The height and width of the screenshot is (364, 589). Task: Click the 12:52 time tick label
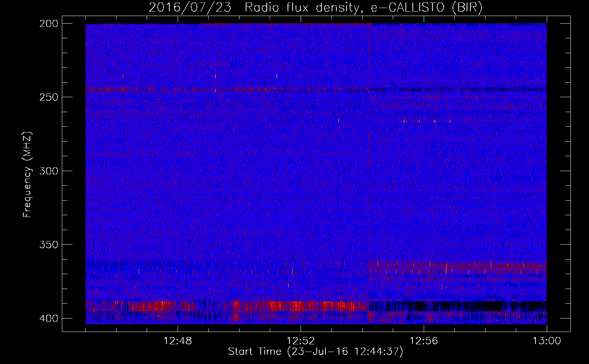coord(301,341)
